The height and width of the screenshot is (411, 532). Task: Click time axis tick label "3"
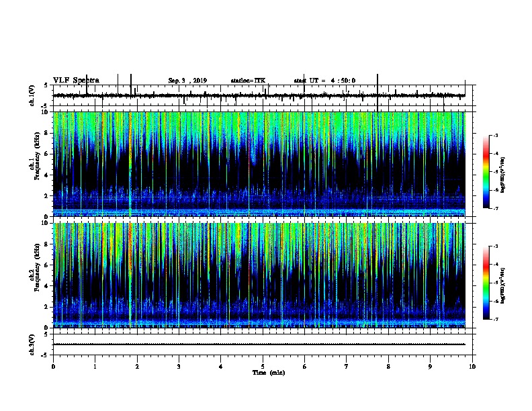click(x=179, y=367)
